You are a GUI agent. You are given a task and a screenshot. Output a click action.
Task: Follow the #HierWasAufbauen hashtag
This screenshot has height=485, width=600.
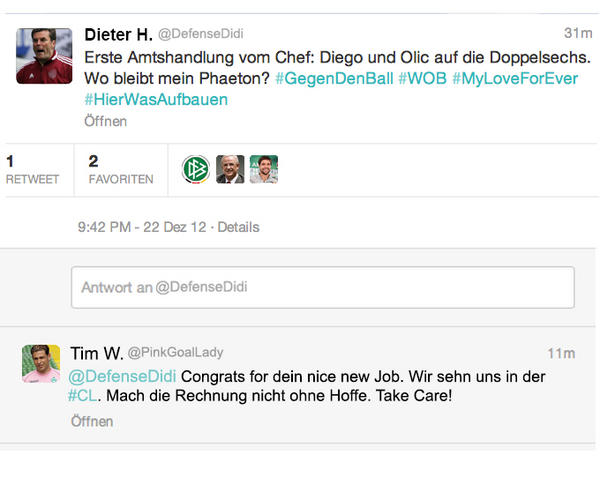pyautogui.click(x=156, y=100)
